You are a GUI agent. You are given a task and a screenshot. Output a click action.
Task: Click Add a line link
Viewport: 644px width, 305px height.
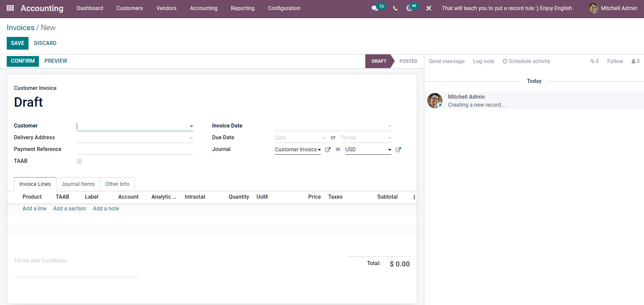coord(34,209)
